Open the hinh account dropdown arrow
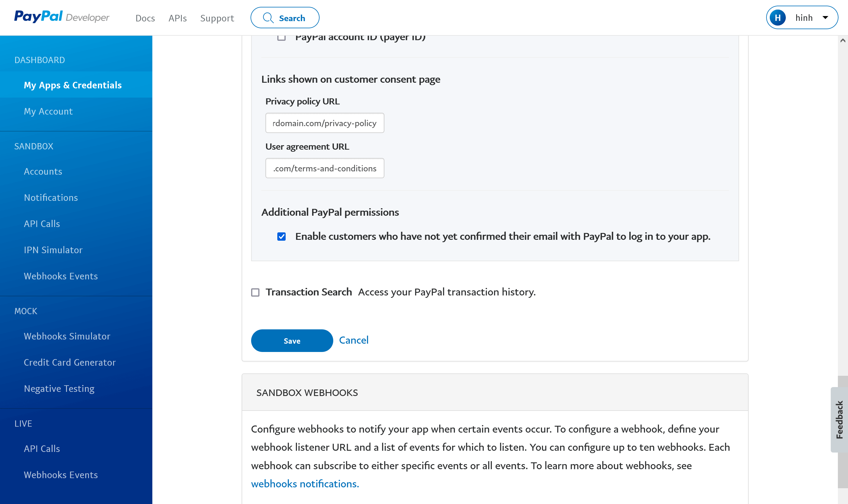The height and width of the screenshot is (504, 848). pos(825,18)
